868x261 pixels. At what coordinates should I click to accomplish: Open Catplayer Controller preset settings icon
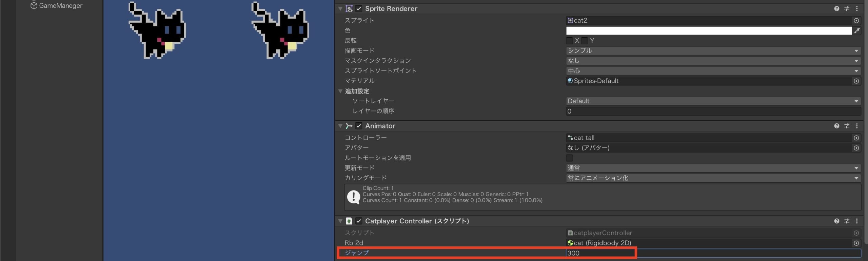pyautogui.click(x=847, y=221)
